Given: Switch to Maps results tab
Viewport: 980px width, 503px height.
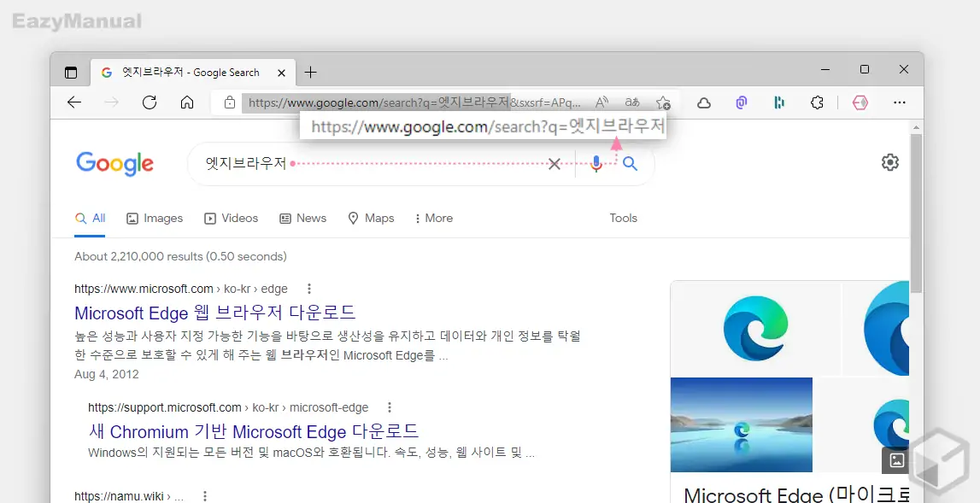Looking at the screenshot, I should 372,218.
